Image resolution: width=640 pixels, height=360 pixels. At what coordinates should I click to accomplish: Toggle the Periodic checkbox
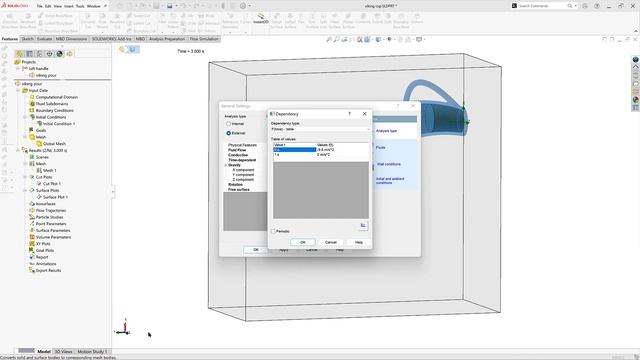click(x=274, y=231)
